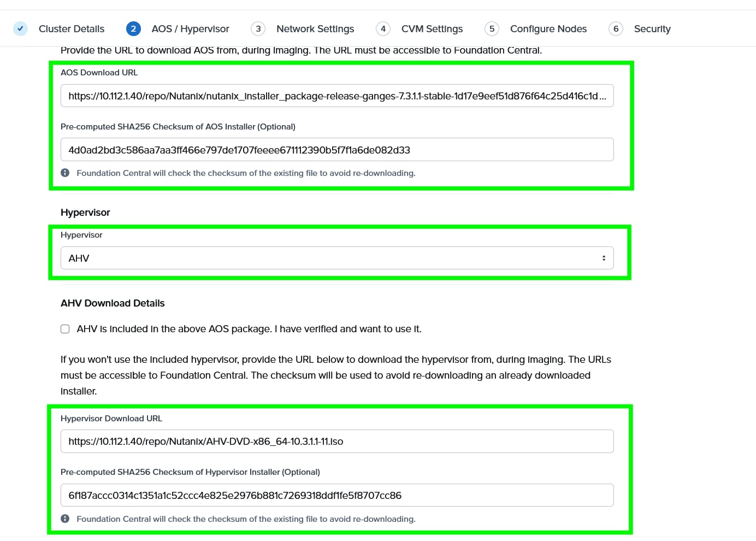Click the step 6 number badge
Screen dimensions: 756x541
click(x=616, y=28)
